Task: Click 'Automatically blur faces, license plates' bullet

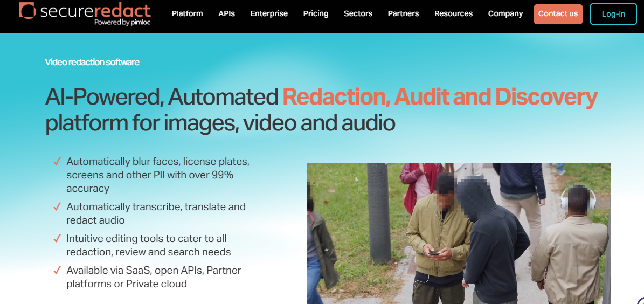Action: click(x=158, y=175)
